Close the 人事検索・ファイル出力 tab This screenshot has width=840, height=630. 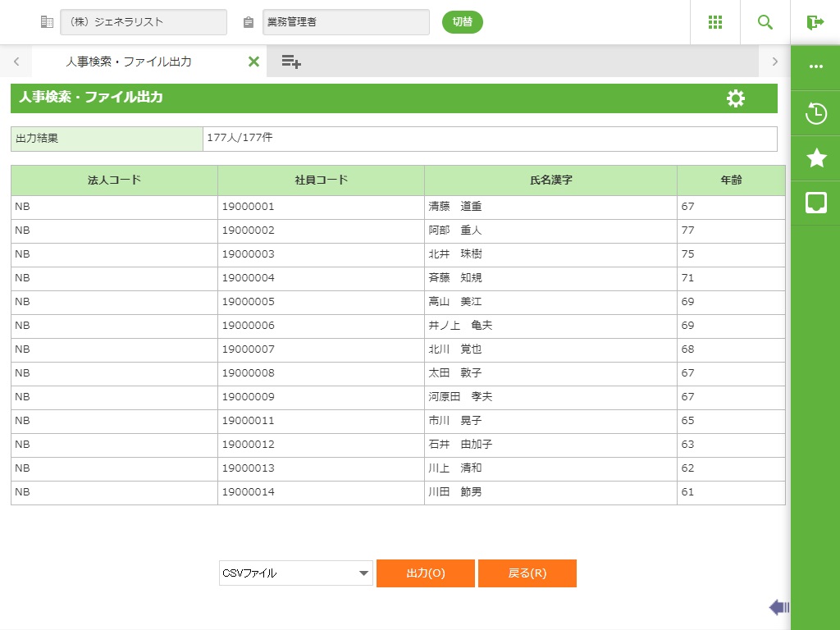click(253, 62)
